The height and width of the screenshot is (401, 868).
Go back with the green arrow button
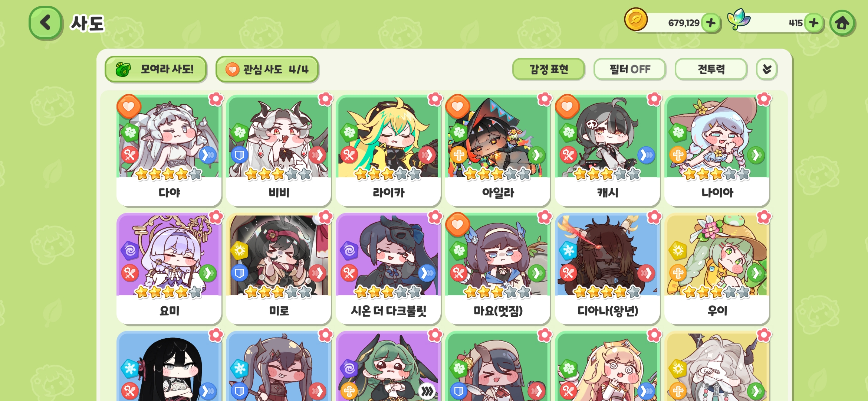click(x=45, y=23)
